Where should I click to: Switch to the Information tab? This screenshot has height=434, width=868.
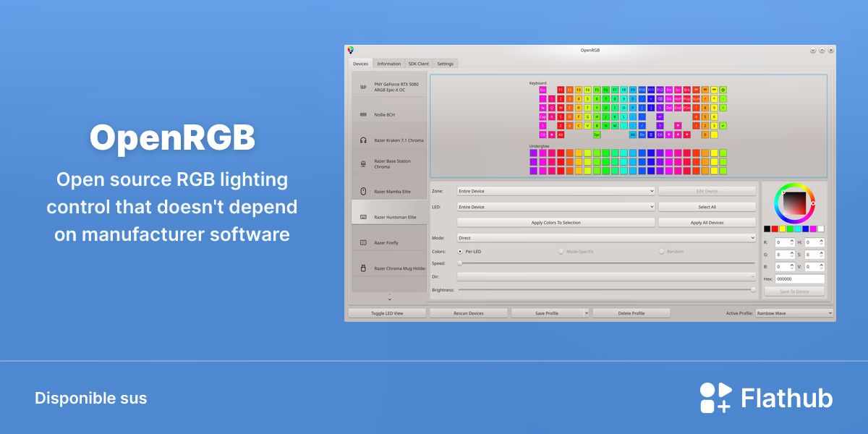tap(388, 64)
